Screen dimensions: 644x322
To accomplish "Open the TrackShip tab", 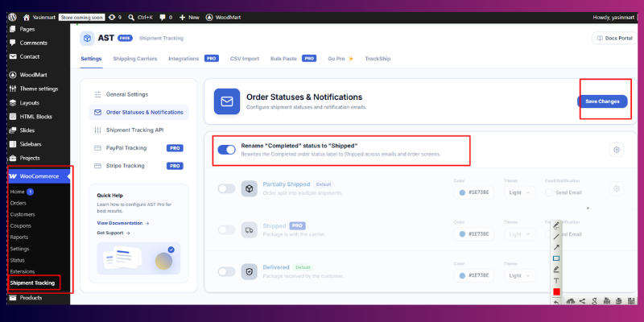I will (378, 59).
